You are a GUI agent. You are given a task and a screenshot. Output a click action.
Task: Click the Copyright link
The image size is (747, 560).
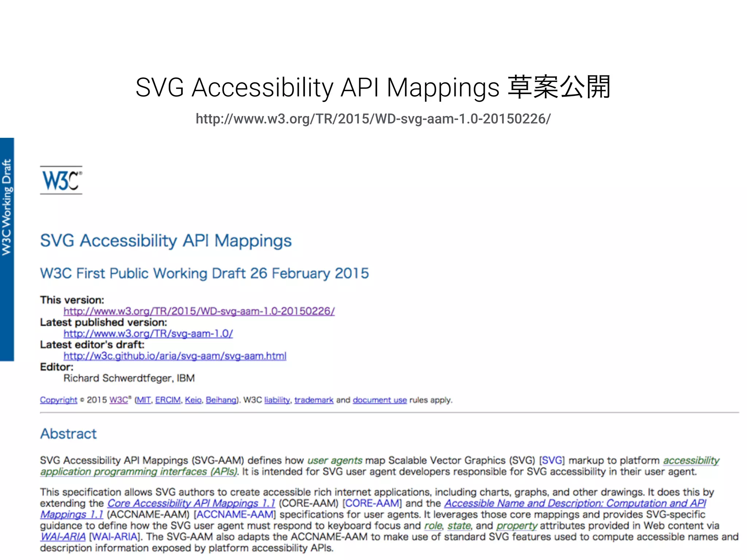pos(59,400)
